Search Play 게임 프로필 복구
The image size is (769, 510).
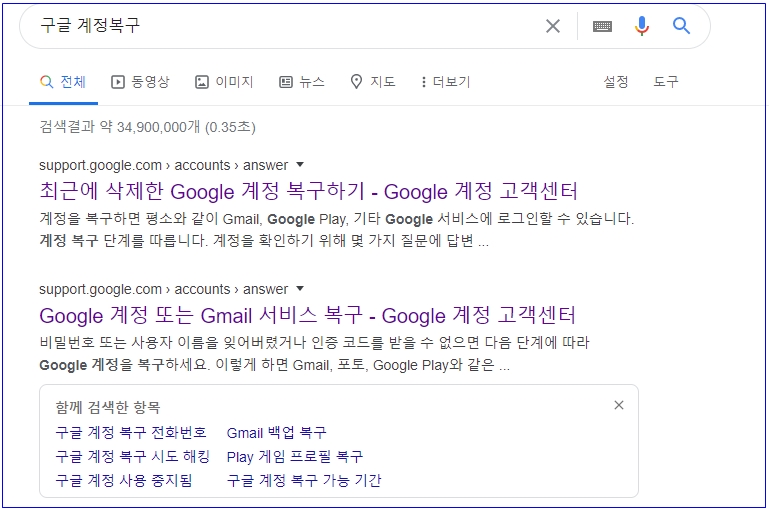pyautogui.click(x=295, y=457)
